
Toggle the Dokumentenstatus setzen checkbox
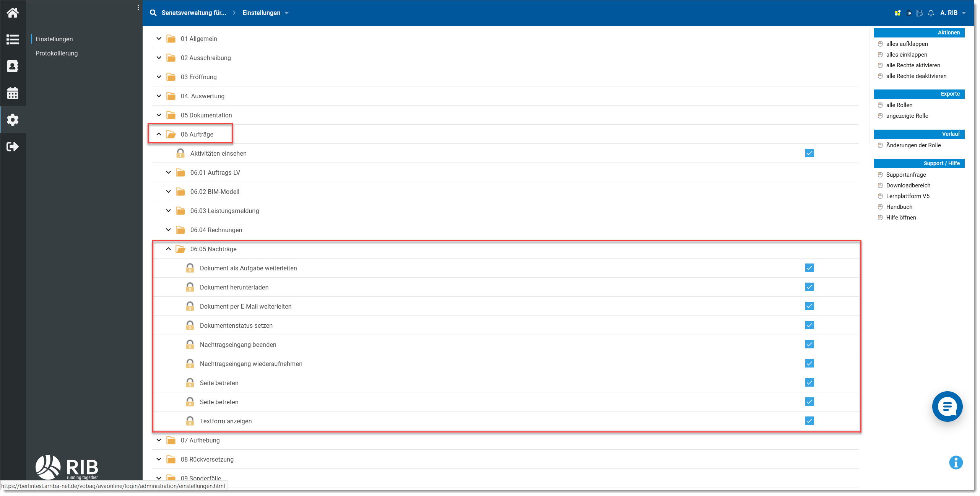809,325
